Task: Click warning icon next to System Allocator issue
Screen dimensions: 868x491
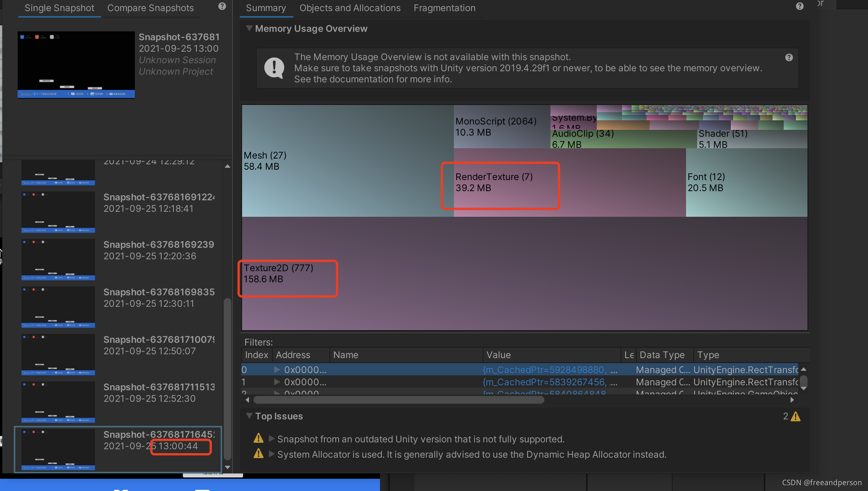Action: pyautogui.click(x=259, y=454)
